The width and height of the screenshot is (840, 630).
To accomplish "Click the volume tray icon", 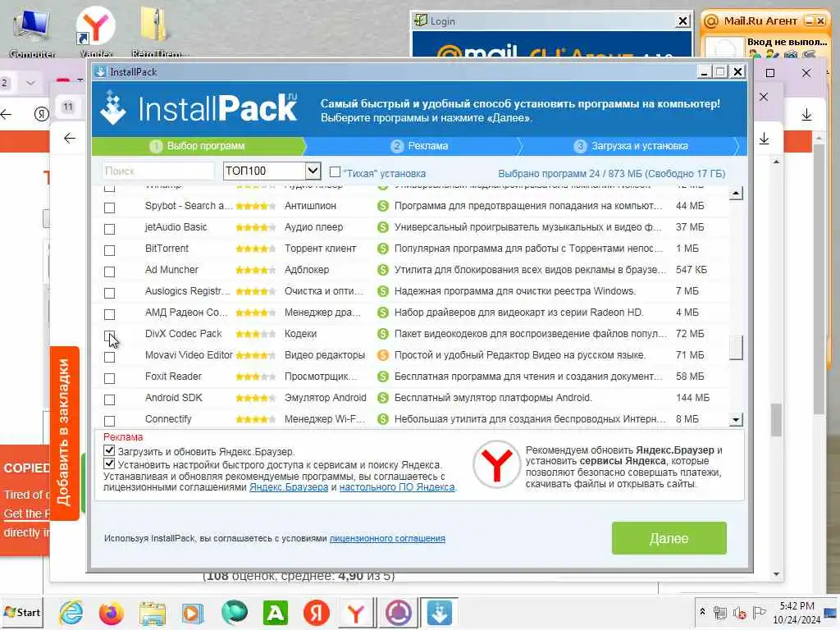I will click(739, 612).
